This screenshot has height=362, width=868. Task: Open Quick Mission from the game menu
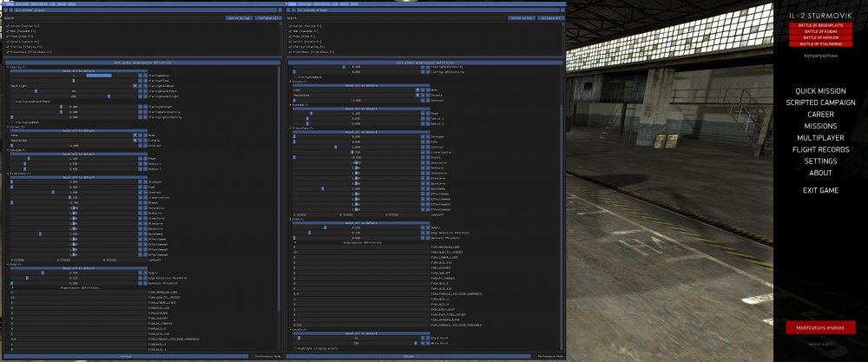(x=820, y=90)
